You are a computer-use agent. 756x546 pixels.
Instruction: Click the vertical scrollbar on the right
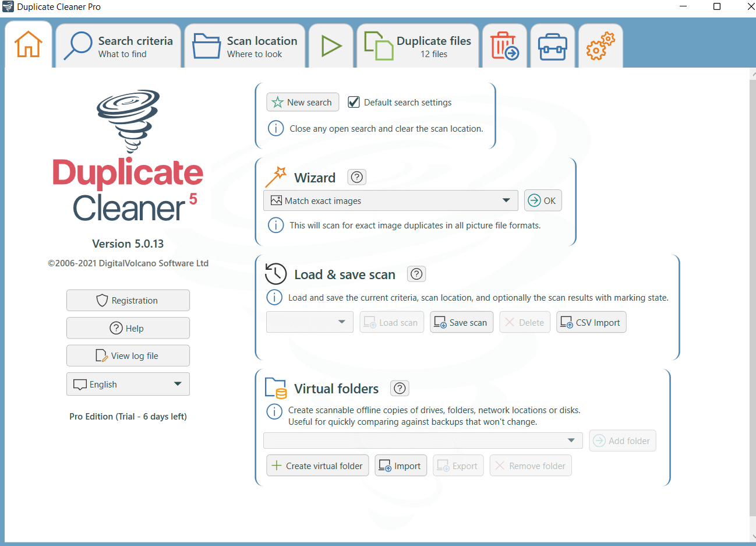pos(752,297)
